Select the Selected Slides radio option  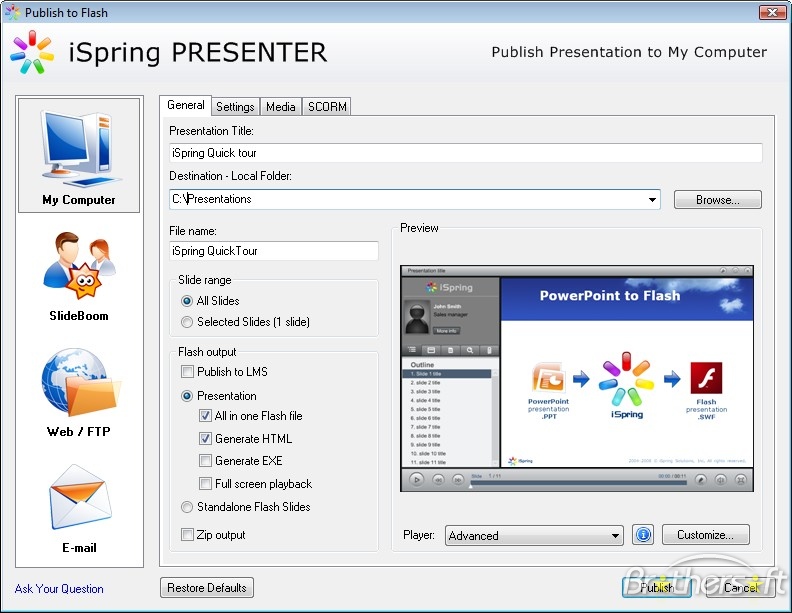[187, 322]
